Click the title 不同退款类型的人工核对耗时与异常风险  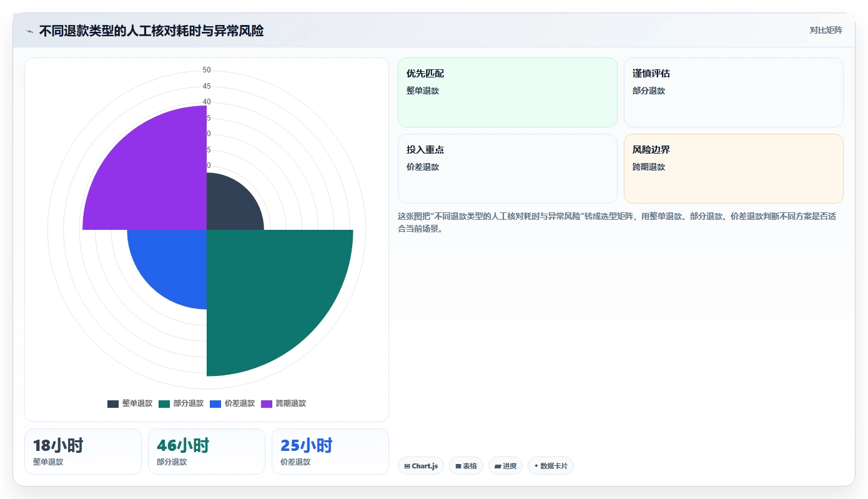point(151,31)
